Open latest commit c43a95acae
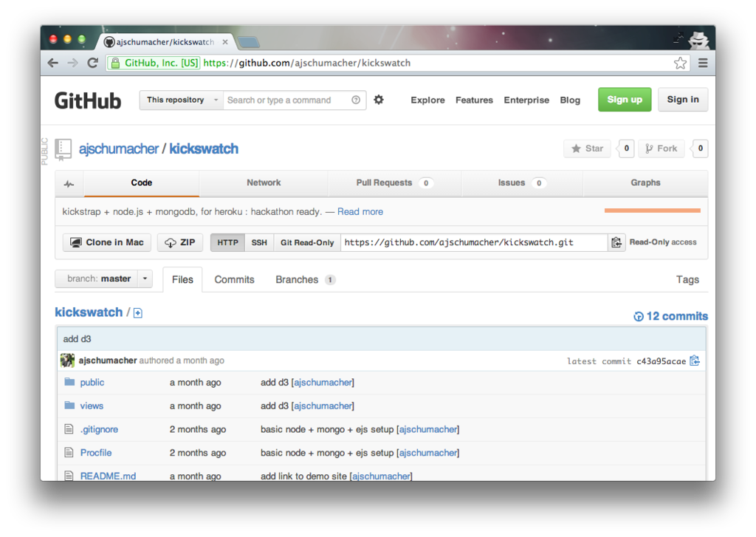 [661, 361]
